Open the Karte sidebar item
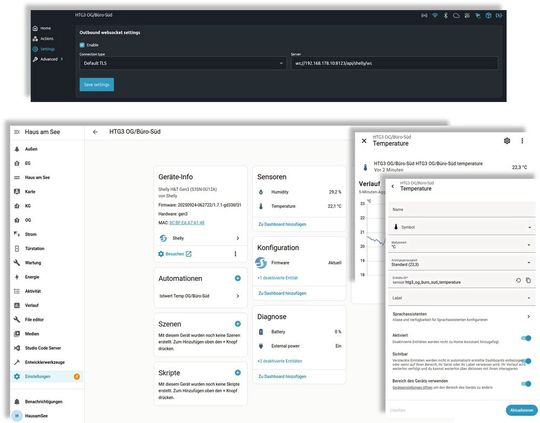Screen dimensions: 540x423 click(x=46, y=192)
